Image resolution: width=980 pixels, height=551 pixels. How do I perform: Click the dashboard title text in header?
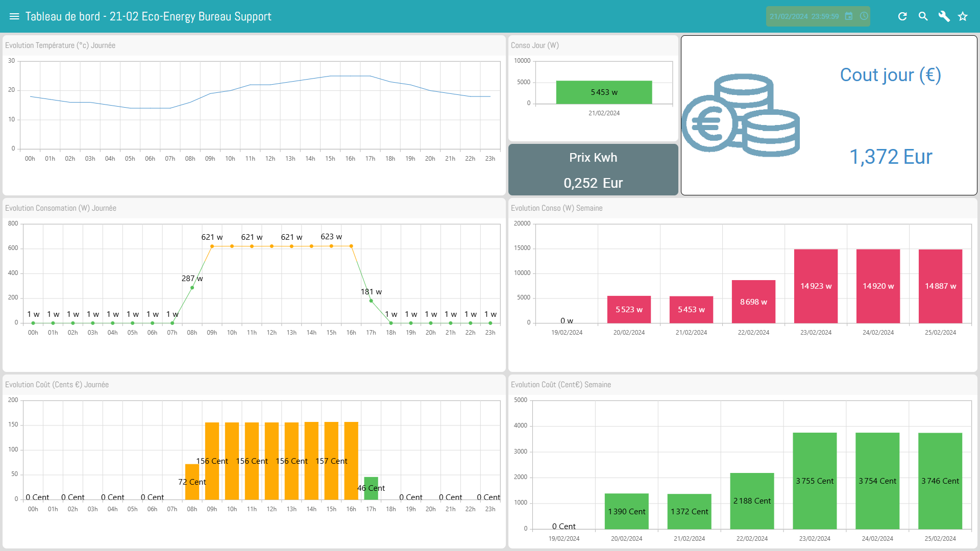[148, 16]
